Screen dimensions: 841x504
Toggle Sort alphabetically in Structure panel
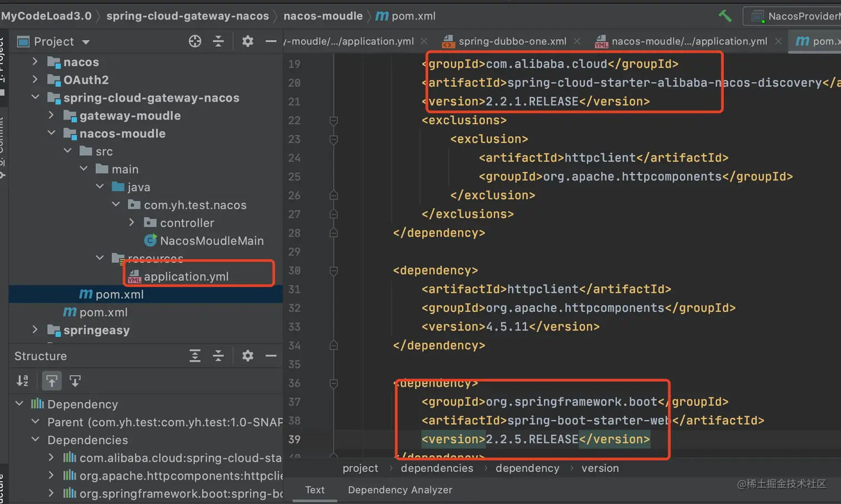tap(22, 381)
